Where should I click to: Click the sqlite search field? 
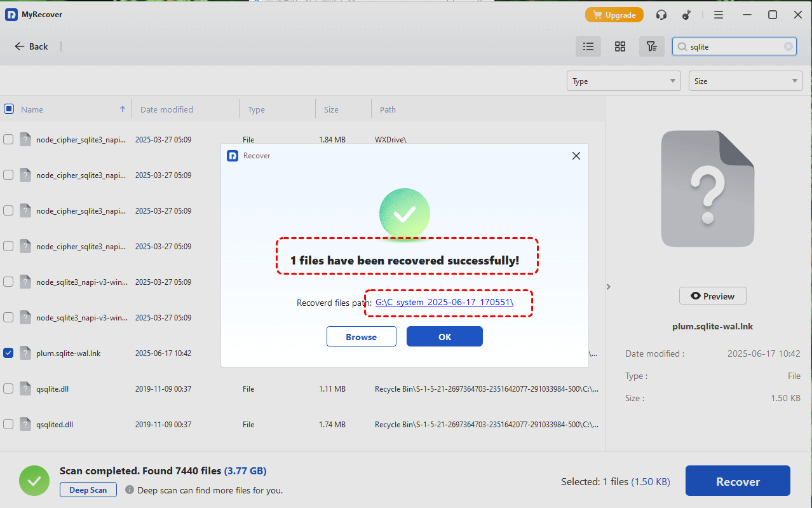[734, 46]
